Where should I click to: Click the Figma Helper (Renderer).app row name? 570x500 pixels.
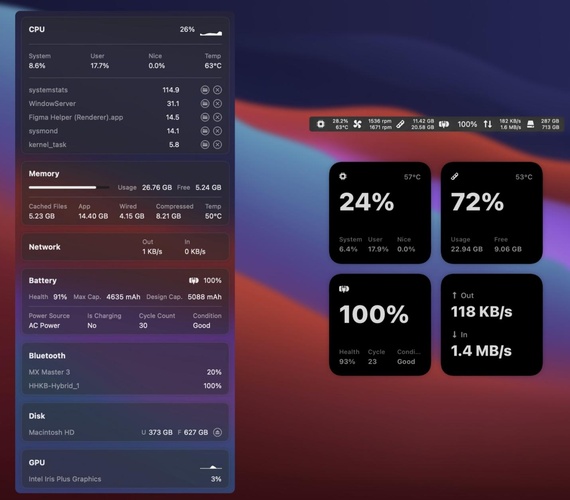tap(76, 117)
